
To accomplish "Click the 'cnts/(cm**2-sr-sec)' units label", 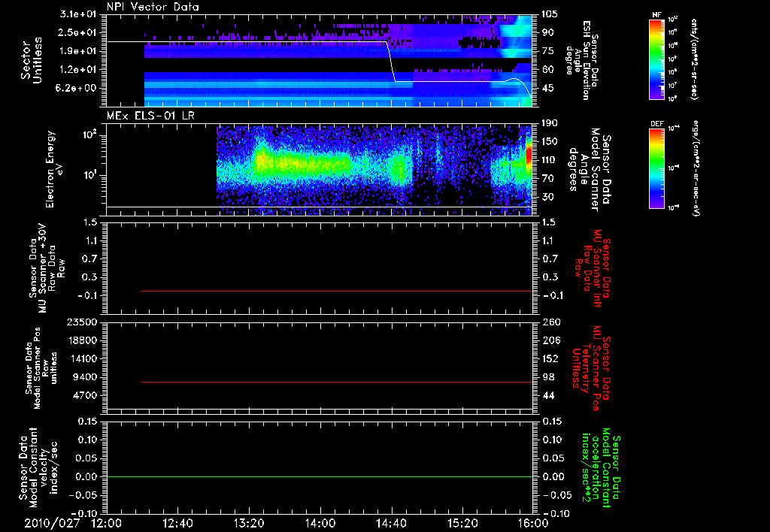I will [x=694, y=59].
